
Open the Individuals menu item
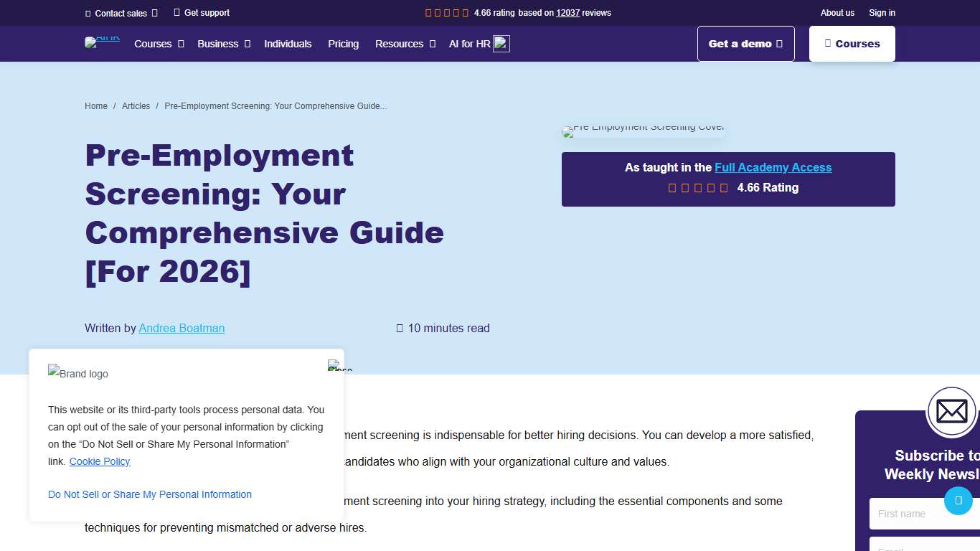tap(288, 44)
